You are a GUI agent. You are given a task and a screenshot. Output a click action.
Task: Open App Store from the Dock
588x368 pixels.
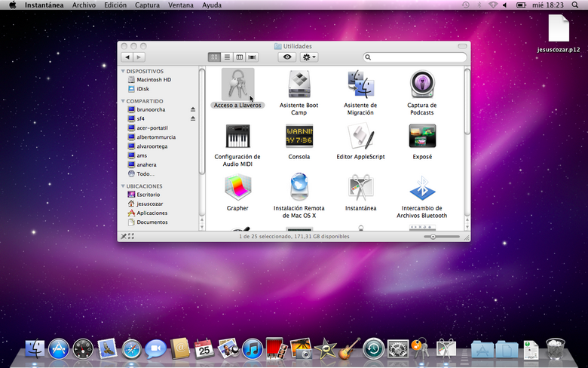pos(59,349)
